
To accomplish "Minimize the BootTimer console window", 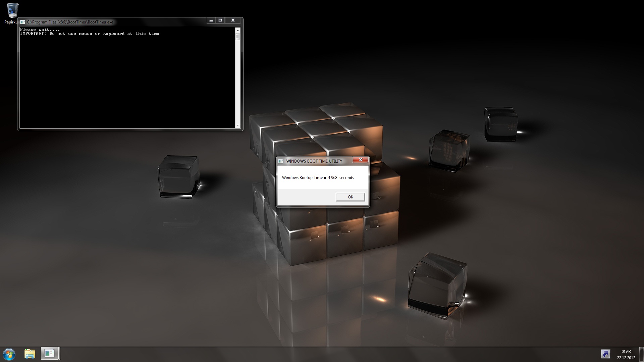I will click(x=211, y=20).
